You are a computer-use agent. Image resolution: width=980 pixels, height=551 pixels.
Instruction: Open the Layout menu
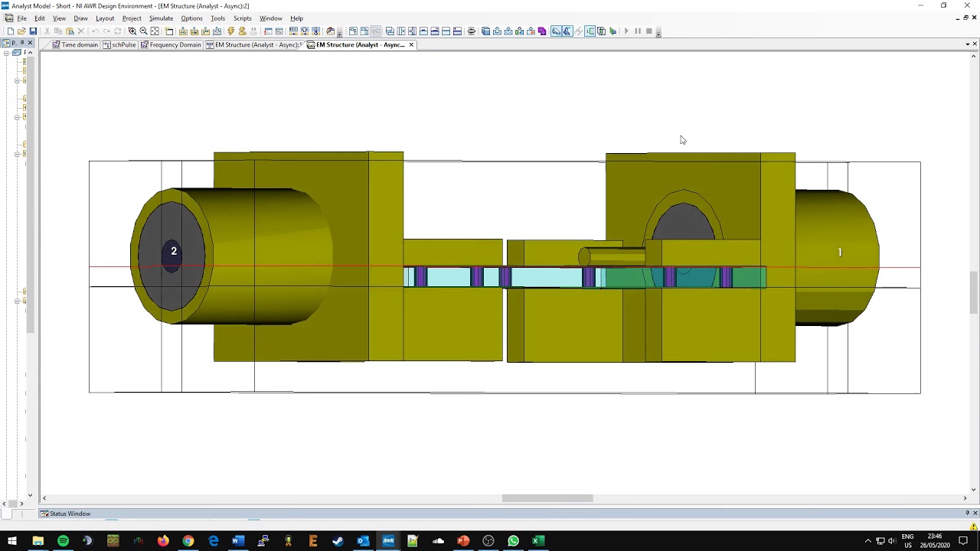[105, 18]
